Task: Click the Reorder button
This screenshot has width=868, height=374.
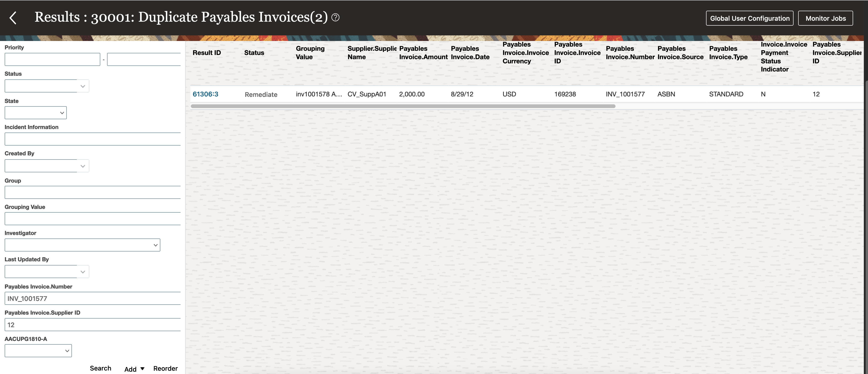Action: pos(165,369)
